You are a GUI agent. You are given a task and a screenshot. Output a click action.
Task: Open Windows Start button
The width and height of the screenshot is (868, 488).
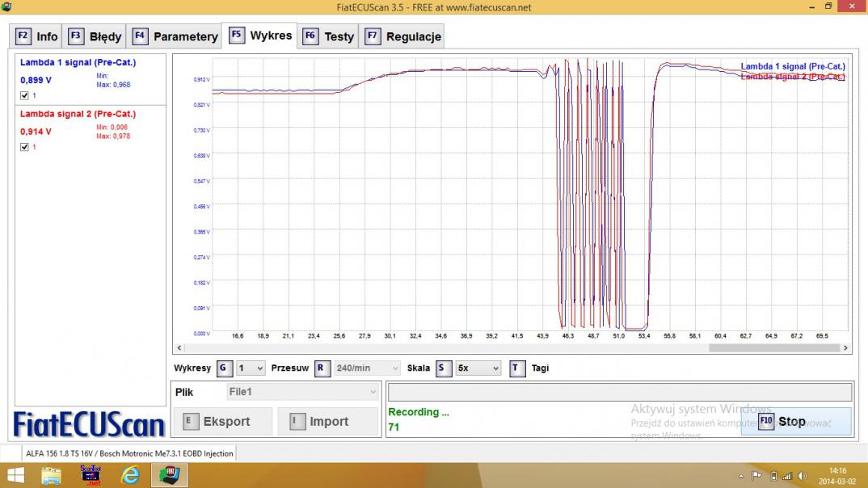tap(16, 476)
